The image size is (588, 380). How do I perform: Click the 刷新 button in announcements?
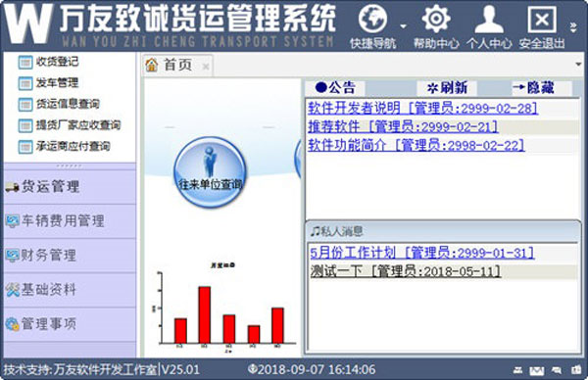(447, 88)
